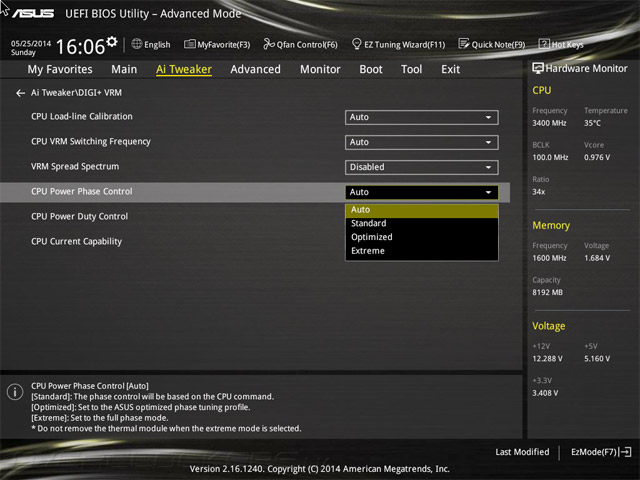The height and width of the screenshot is (480, 640).
Task: Click the CPU temperature value 35°C
Action: [592, 123]
